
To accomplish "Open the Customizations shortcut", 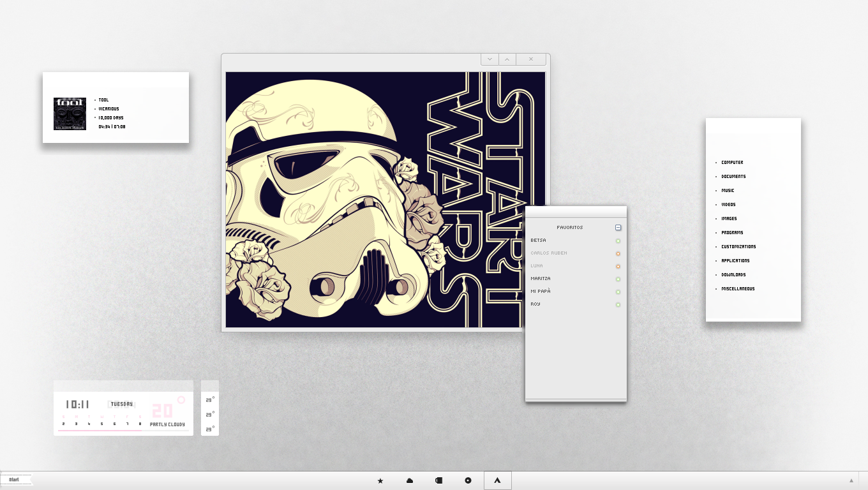I will 738,247.
